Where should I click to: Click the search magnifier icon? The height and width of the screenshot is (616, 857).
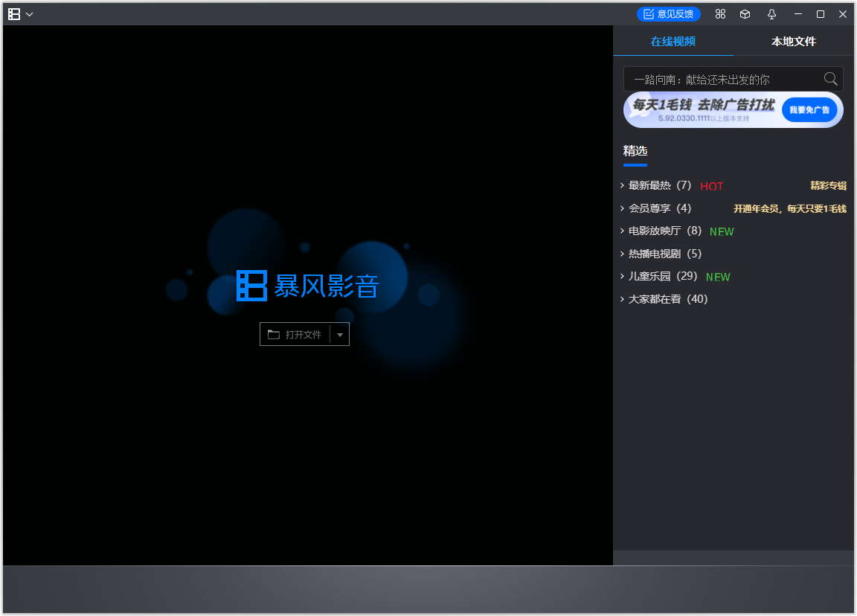coord(829,78)
